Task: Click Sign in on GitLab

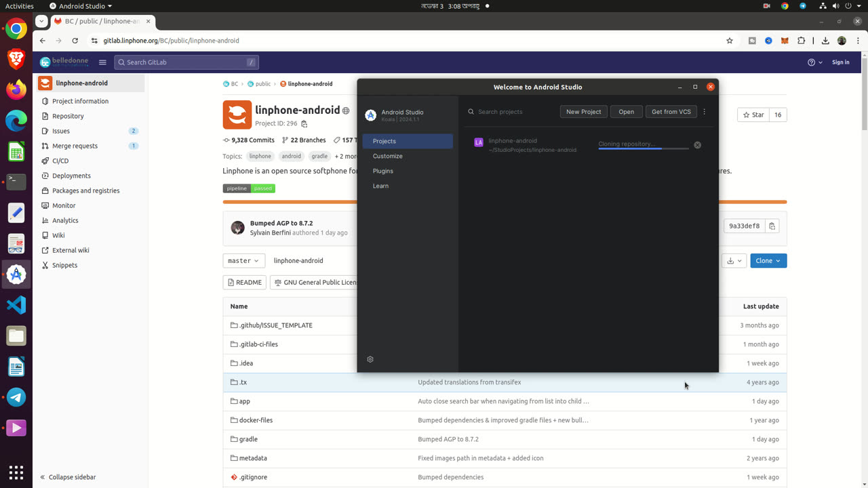Action: pyautogui.click(x=840, y=62)
